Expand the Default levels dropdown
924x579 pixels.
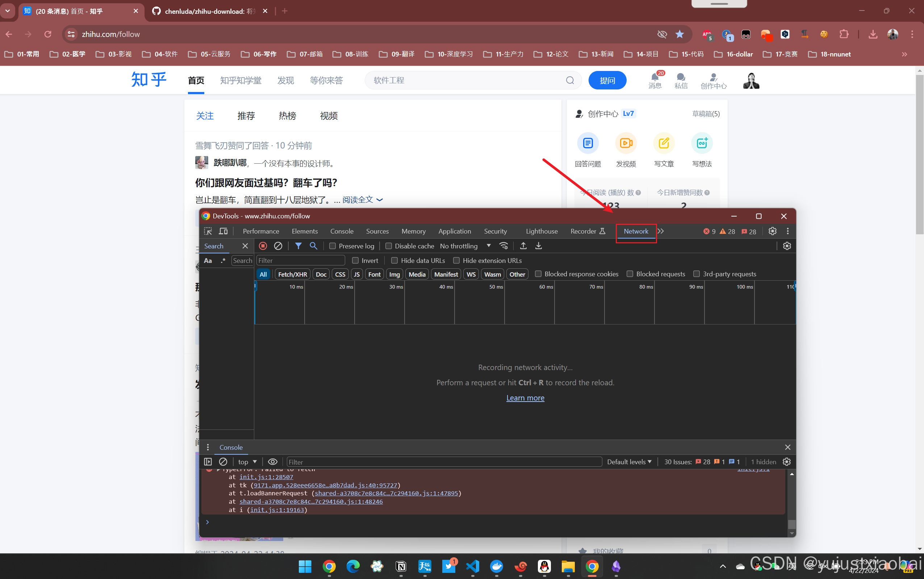tap(629, 462)
